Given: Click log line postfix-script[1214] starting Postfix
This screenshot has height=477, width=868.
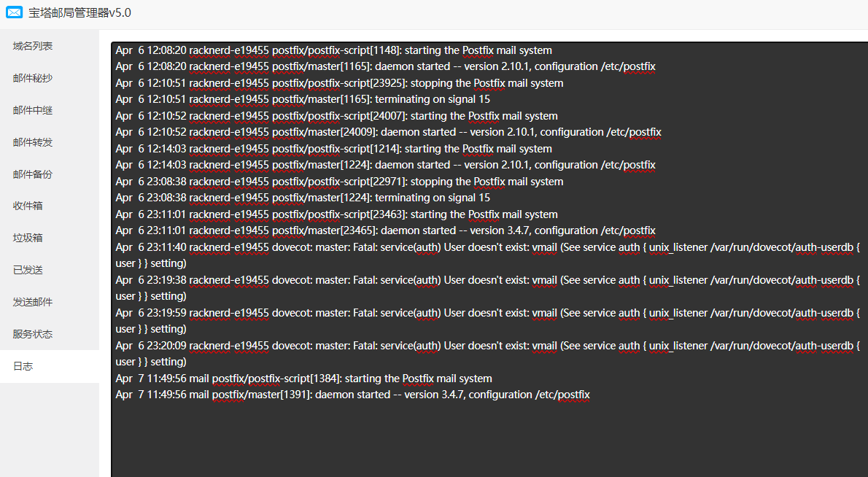Looking at the screenshot, I should (334, 149).
